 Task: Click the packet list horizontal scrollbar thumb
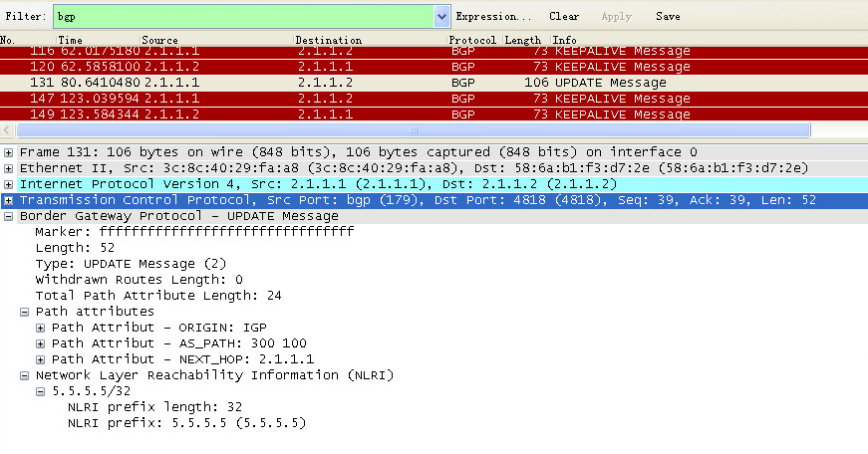[x=413, y=130]
